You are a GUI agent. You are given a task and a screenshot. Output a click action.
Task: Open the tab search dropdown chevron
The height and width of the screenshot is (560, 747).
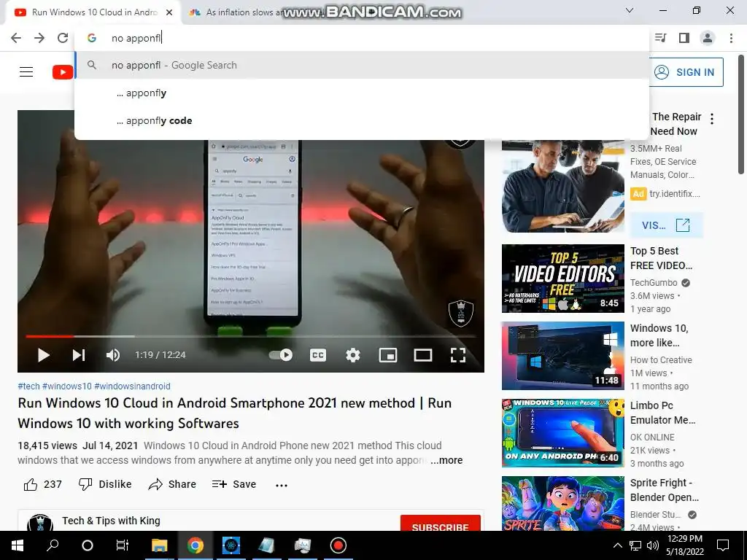pyautogui.click(x=630, y=10)
